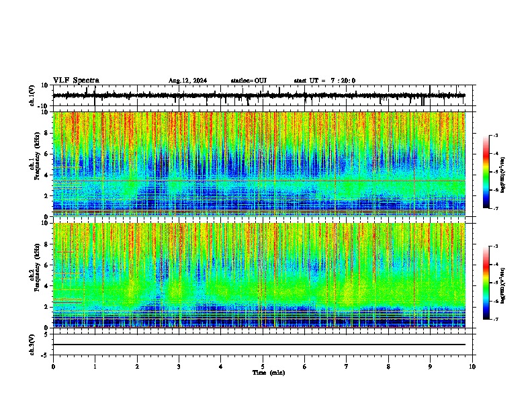Click the '8' tick on the Time axis
Image resolution: width=532 pixels, height=411 pixels.
(388, 367)
